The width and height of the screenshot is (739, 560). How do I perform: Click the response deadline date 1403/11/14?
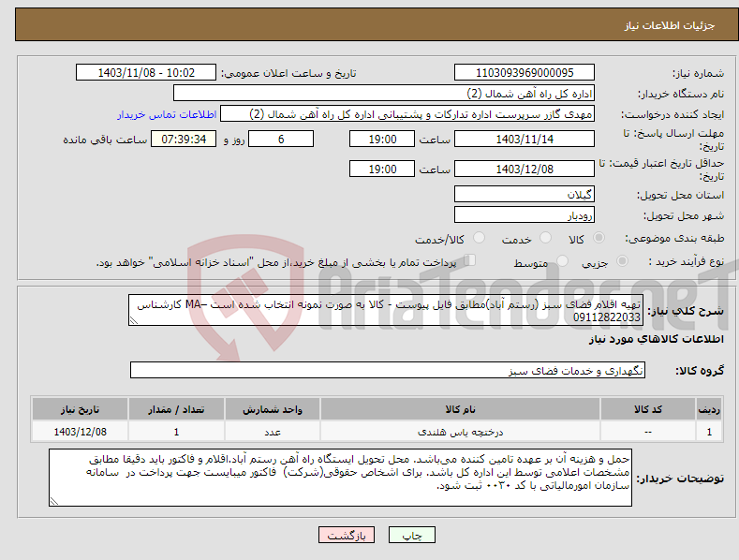coord(525,139)
